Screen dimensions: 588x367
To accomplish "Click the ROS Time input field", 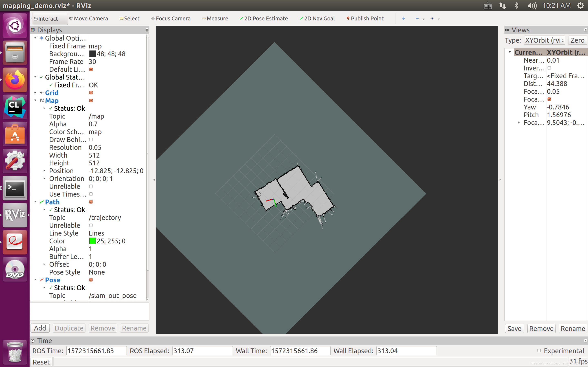I will click(x=96, y=351).
